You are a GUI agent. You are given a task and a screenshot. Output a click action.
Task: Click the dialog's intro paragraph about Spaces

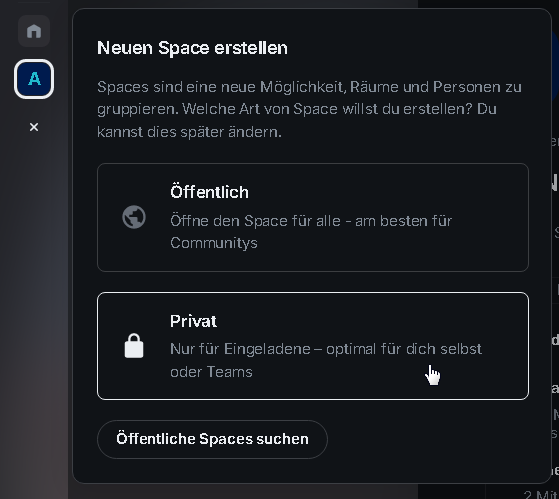pos(309,109)
